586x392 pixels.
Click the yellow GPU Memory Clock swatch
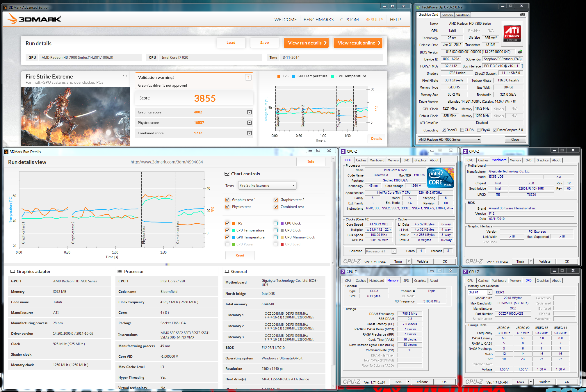282,237
